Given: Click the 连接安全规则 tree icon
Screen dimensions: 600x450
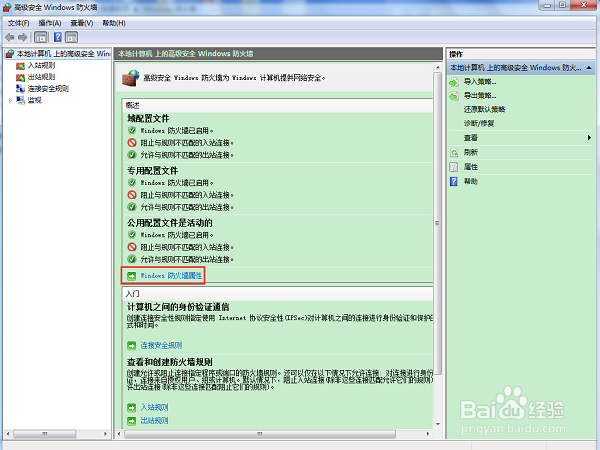Looking at the screenshot, I should click(20, 89).
